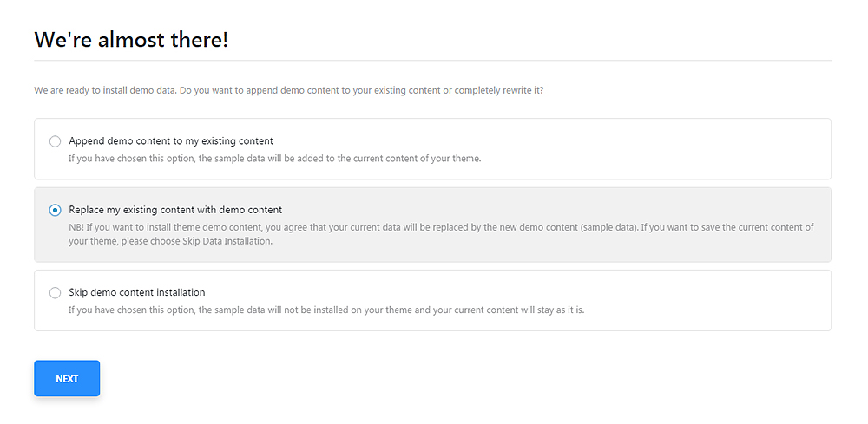
Task: Click the horizontal divider below the heading
Action: pyautogui.click(x=432, y=61)
